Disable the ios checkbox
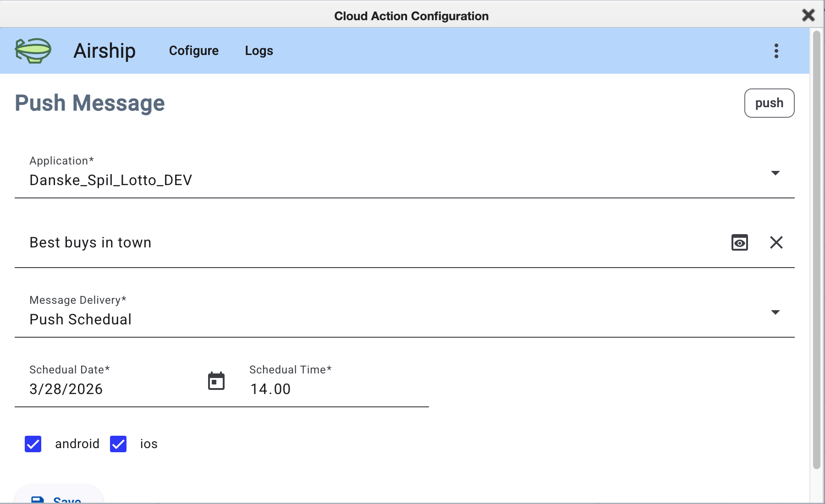 click(118, 444)
